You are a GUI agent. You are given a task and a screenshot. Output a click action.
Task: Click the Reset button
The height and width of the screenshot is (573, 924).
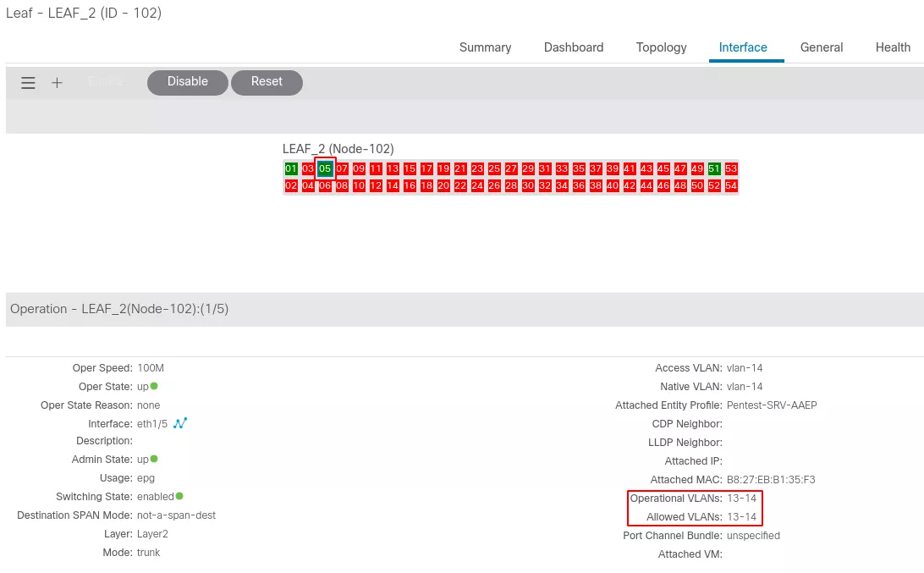pyautogui.click(x=267, y=82)
